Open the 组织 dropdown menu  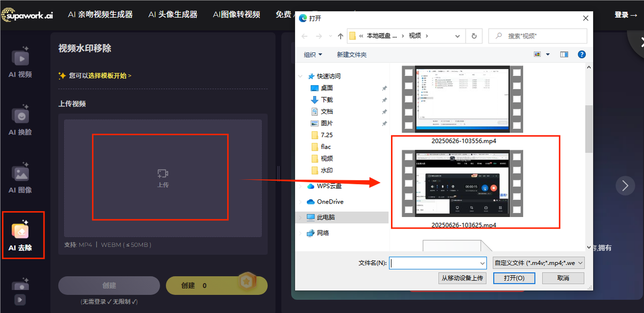pyautogui.click(x=313, y=55)
